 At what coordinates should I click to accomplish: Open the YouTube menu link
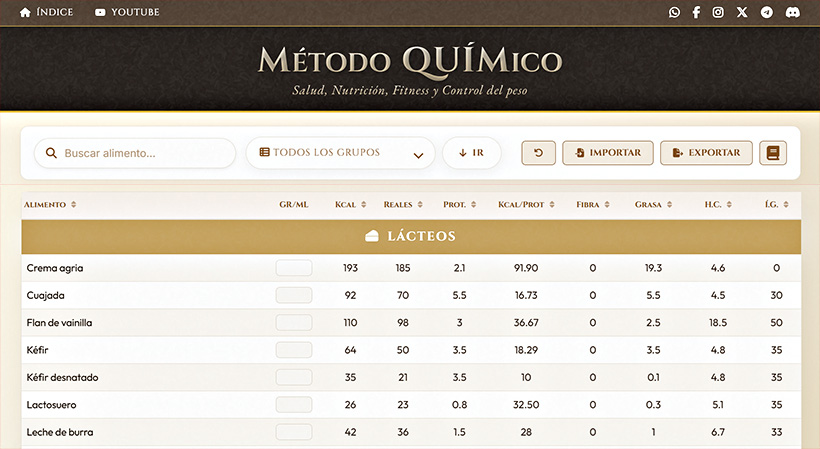click(127, 13)
